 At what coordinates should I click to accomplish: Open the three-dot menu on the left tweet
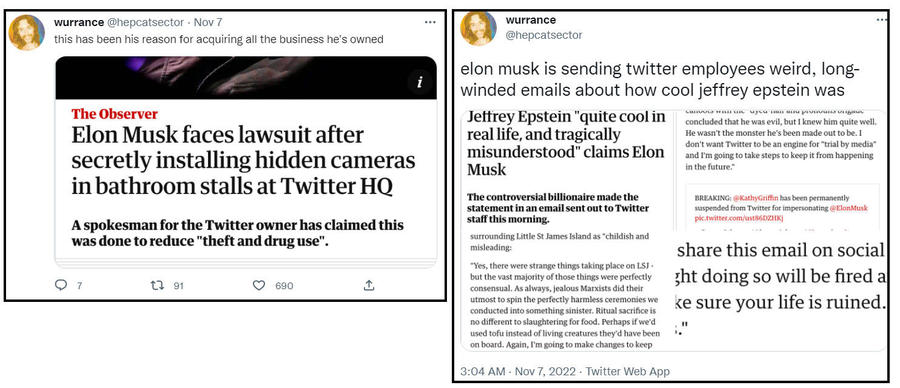point(430,22)
